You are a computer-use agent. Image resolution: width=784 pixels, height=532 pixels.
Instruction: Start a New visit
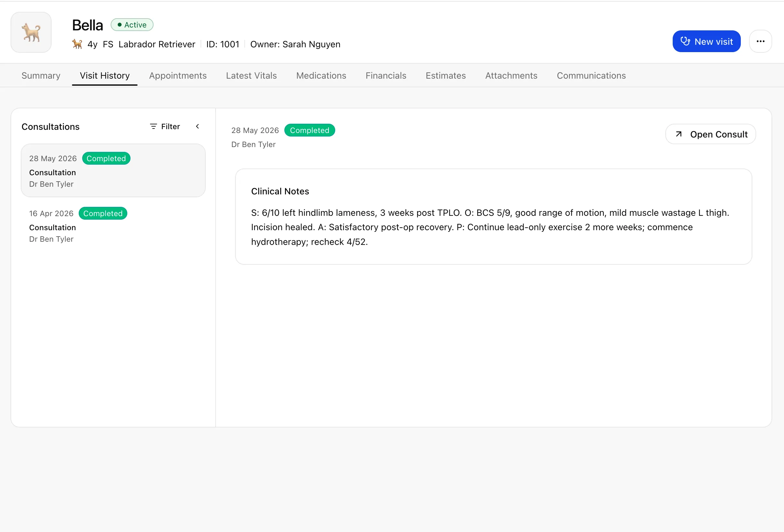tap(706, 42)
